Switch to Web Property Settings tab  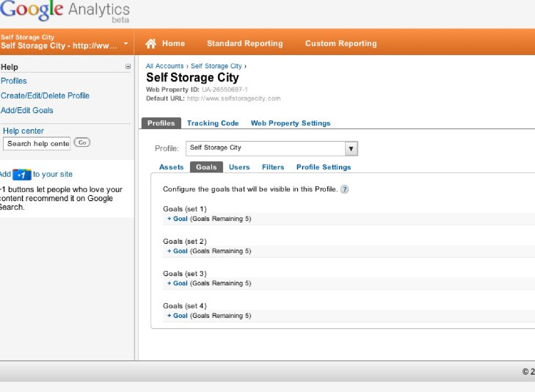[291, 123]
